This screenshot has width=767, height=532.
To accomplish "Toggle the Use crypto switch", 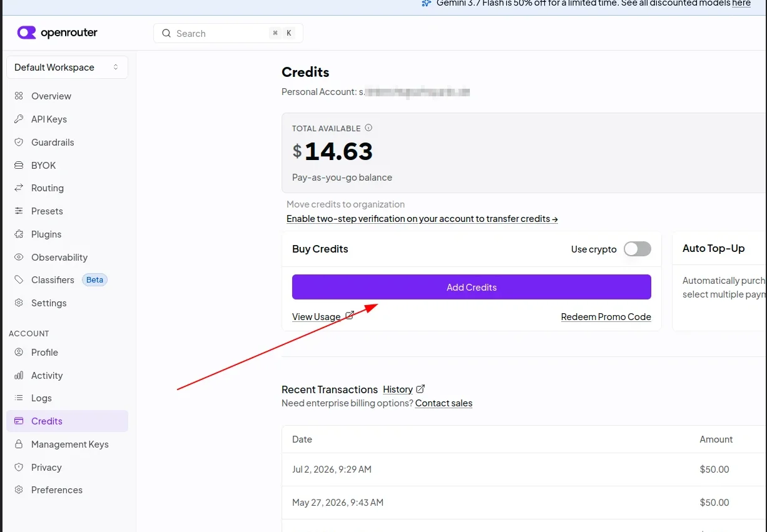I will point(637,249).
